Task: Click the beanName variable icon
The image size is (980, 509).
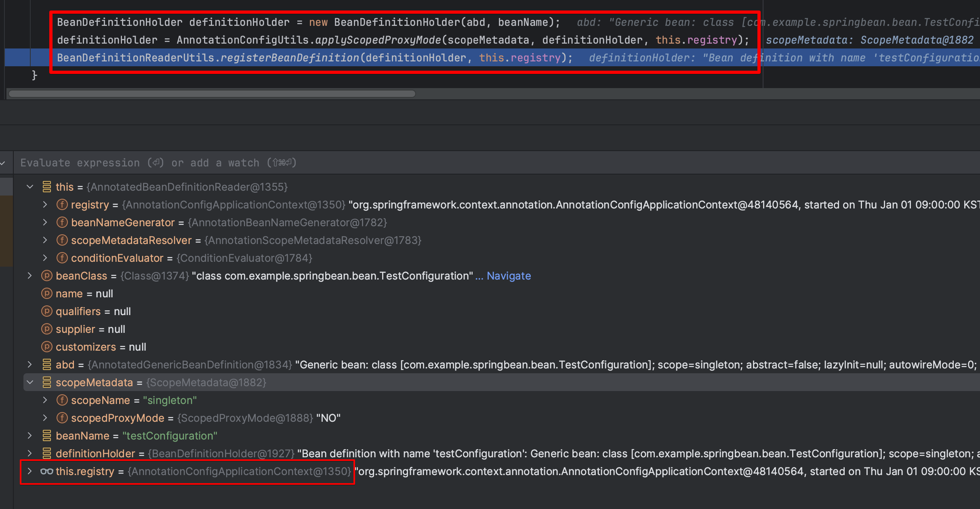Action: pyautogui.click(x=47, y=436)
